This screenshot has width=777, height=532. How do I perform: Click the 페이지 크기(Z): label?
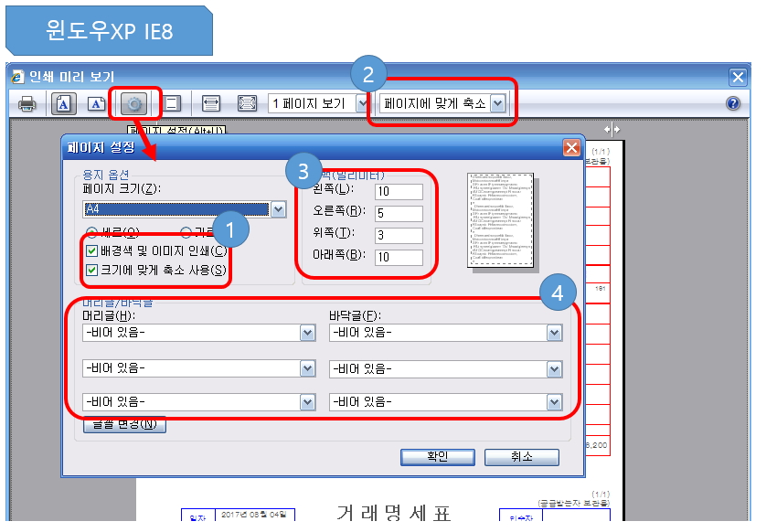pyautogui.click(x=122, y=188)
